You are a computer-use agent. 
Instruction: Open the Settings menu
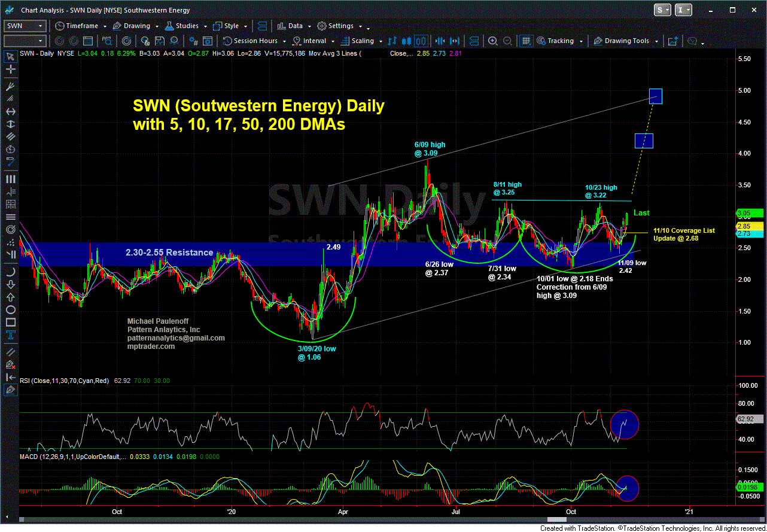(x=336, y=26)
